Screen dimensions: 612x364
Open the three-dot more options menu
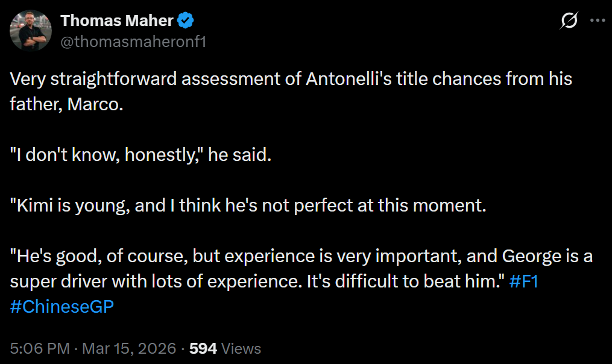click(x=597, y=20)
